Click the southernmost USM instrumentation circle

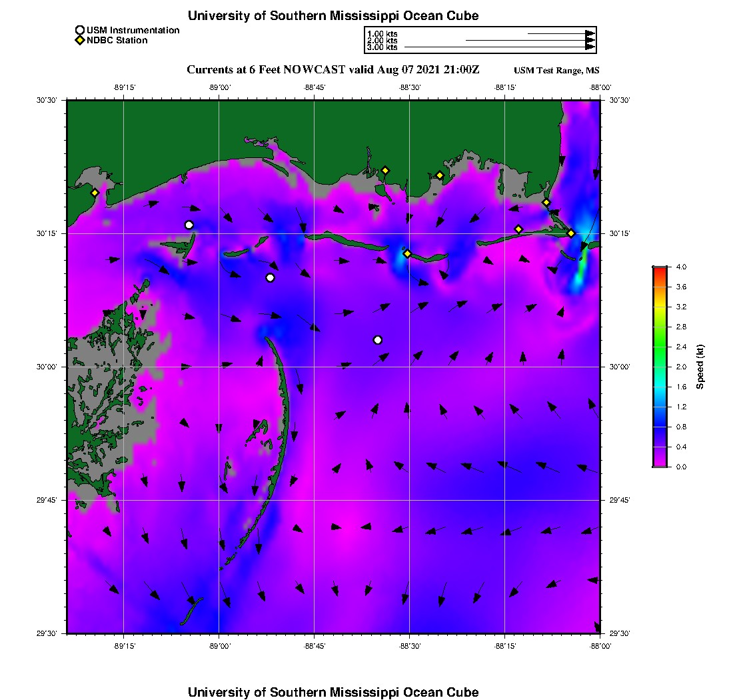(378, 340)
